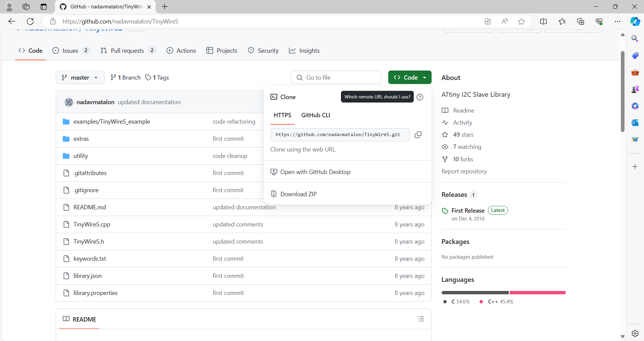
Task: Open the TinyWireS.cpp file
Action: (x=92, y=224)
